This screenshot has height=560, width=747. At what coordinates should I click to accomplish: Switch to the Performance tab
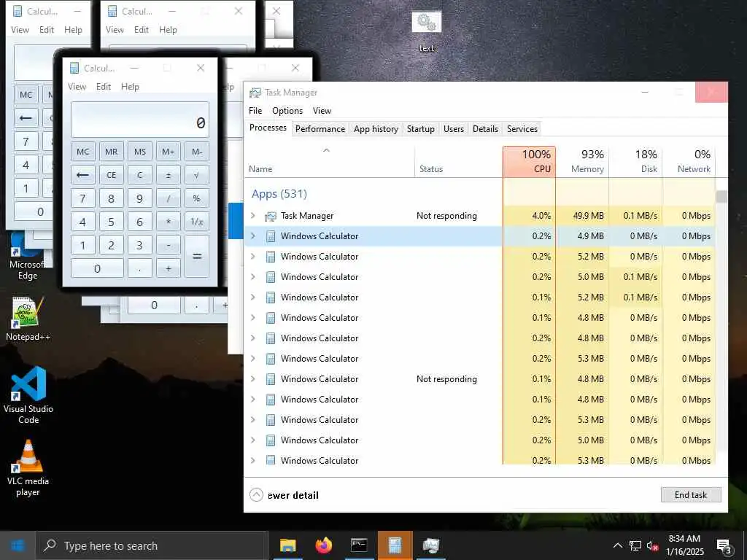(320, 129)
